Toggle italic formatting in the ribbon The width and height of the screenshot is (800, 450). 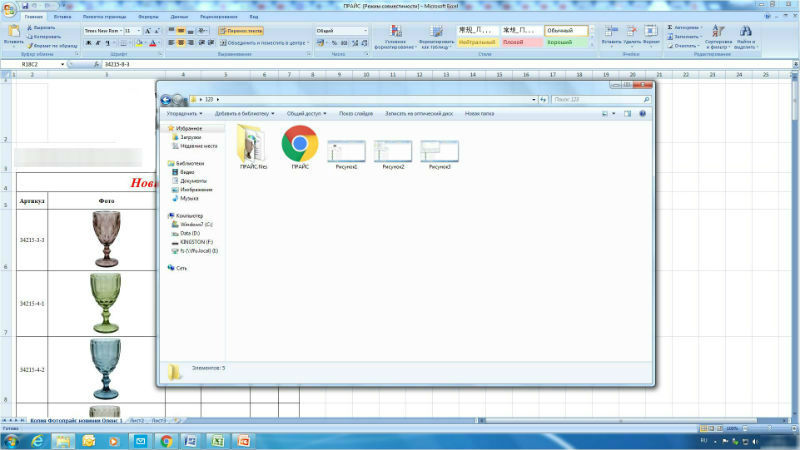click(x=98, y=43)
